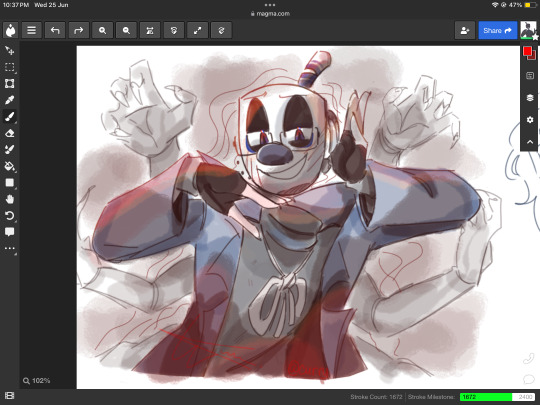Undo the last stroke
The image size is (540, 405).
[55, 30]
